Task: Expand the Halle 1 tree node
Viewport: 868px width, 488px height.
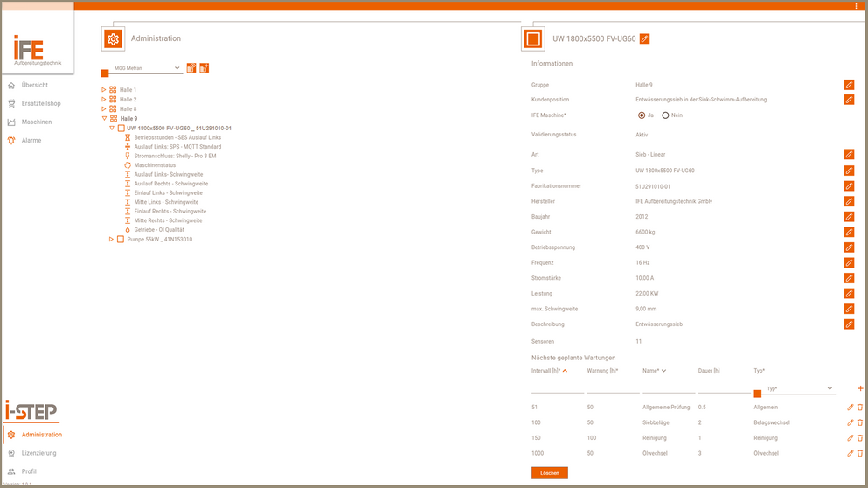Action: pos(104,90)
